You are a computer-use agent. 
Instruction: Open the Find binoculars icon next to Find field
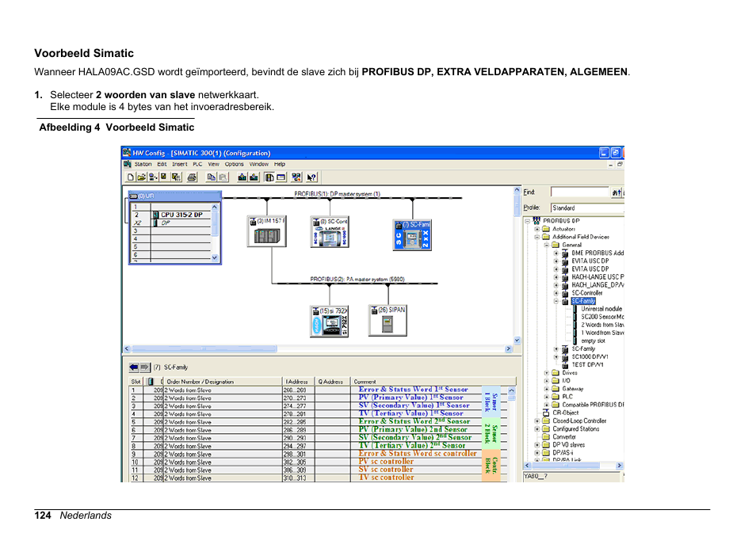pos(617,192)
